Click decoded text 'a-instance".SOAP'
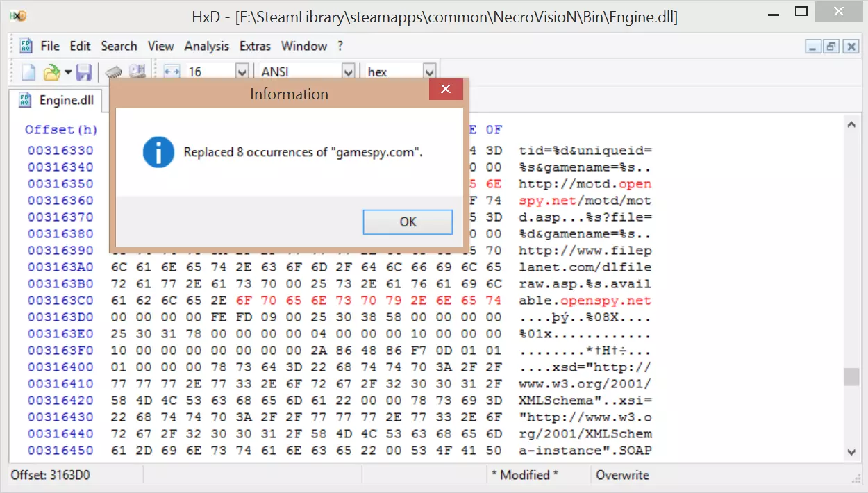Screen dimensions: 868x493 pos(585,451)
